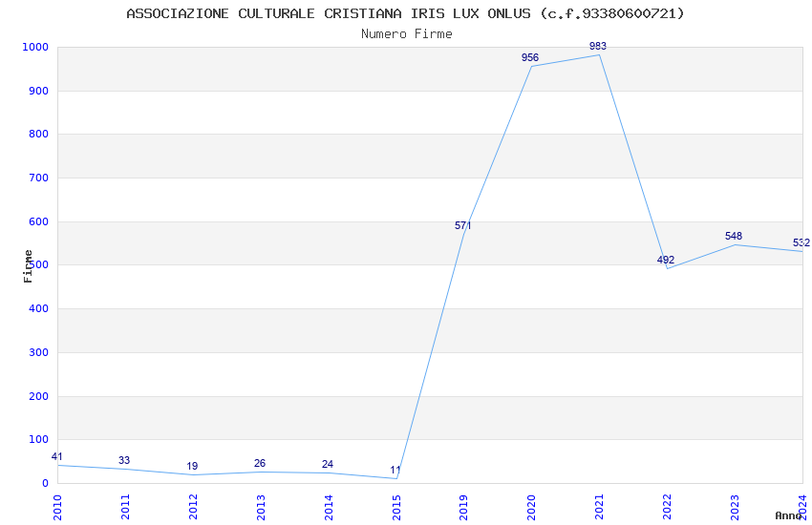Click the y-axis value 300
Viewport: 812px width, 525px height.
coord(39,353)
